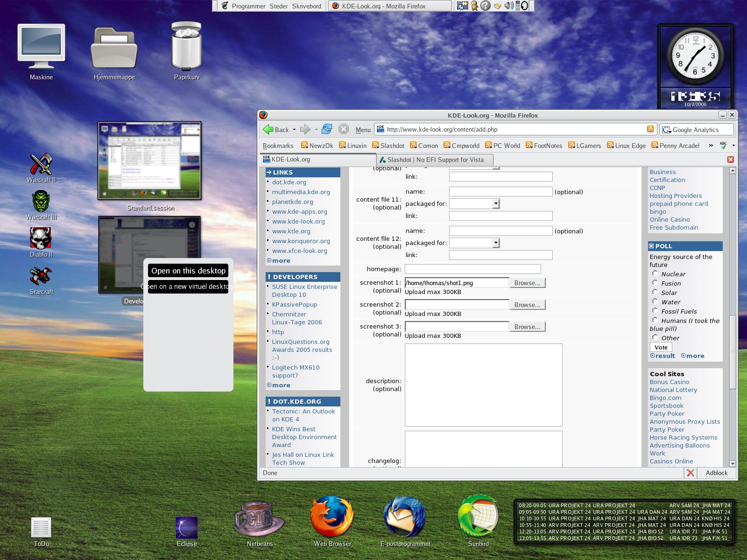Select Nuclear in the energy poll
Screen dimensions: 747x560
coord(655,274)
